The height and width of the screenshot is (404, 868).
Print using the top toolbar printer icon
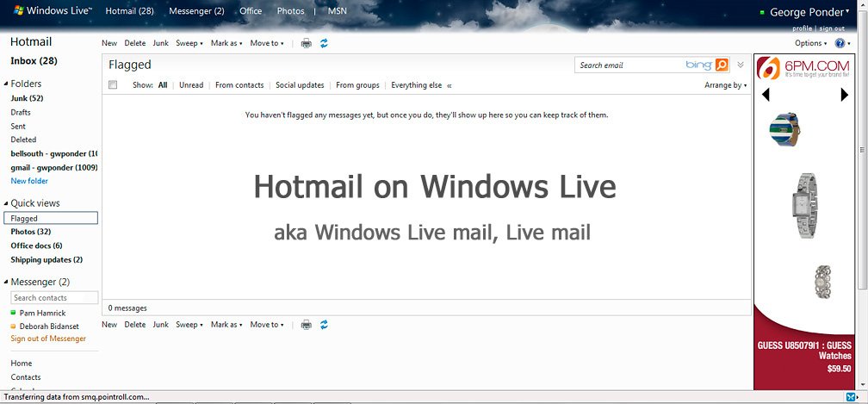pos(307,43)
